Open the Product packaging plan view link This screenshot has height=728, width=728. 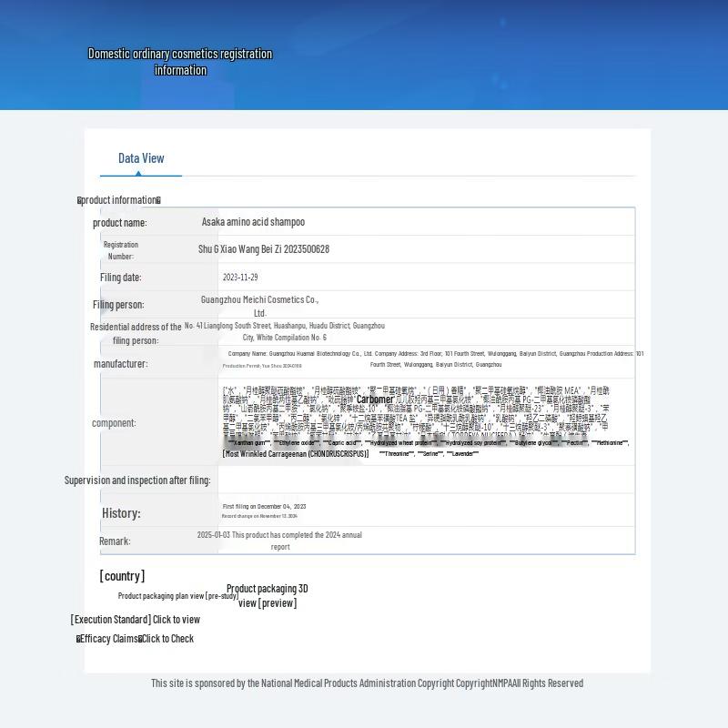click(177, 596)
